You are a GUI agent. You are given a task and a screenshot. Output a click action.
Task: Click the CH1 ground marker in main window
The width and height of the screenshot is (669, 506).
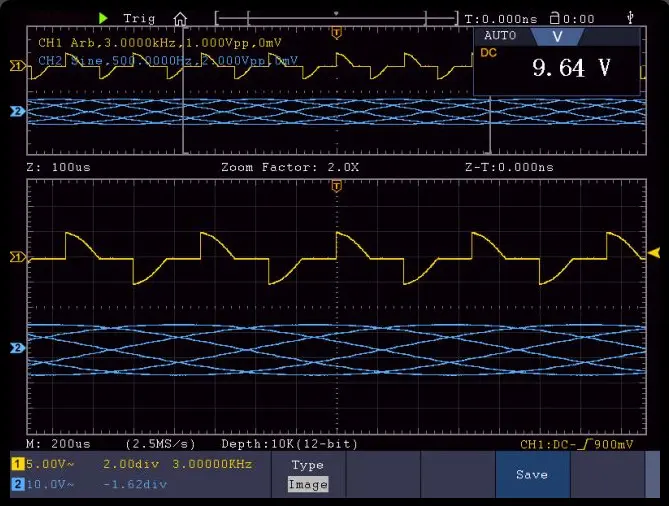pyautogui.click(x=16, y=257)
